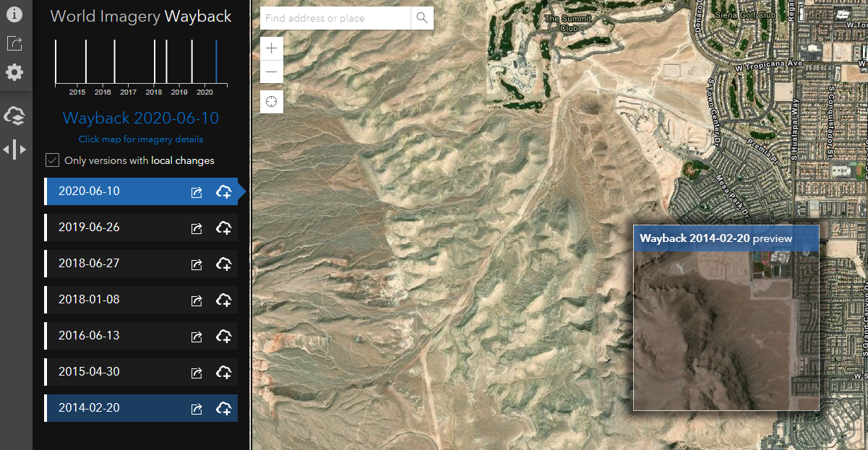Open the 2018-01-08 tile layer export icon
The width and height of the screenshot is (868, 450).
click(196, 300)
